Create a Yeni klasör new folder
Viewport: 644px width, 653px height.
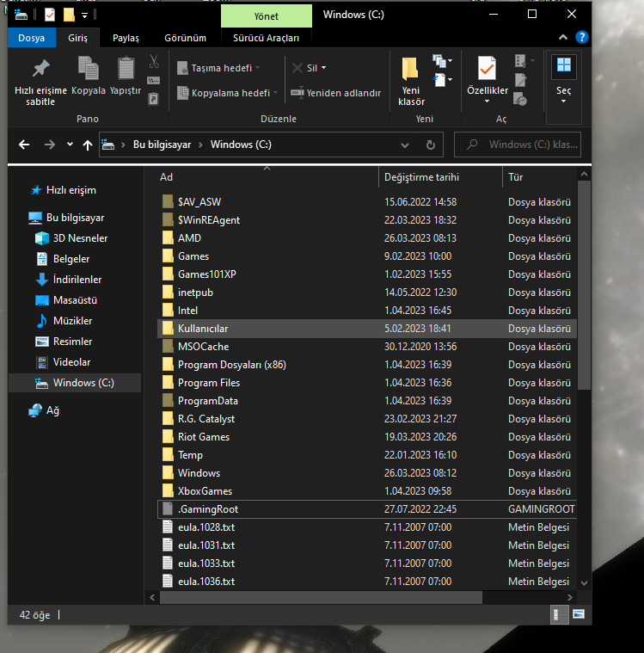pos(411,82)
